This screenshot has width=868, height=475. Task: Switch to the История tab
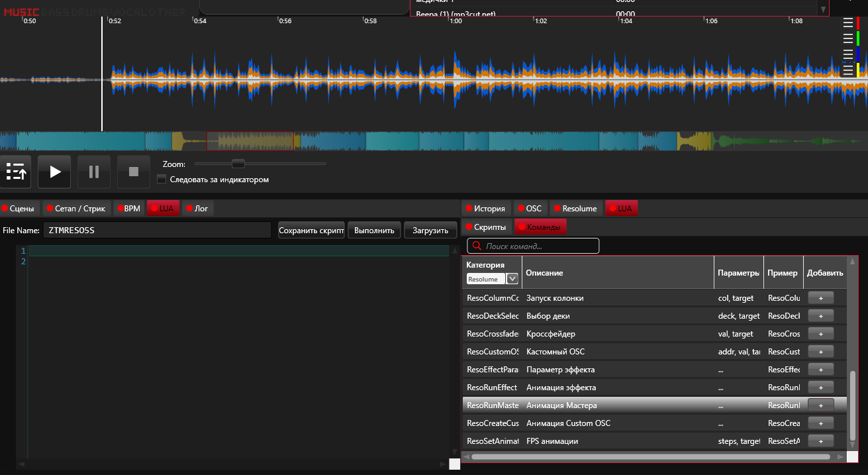[486, 208]
